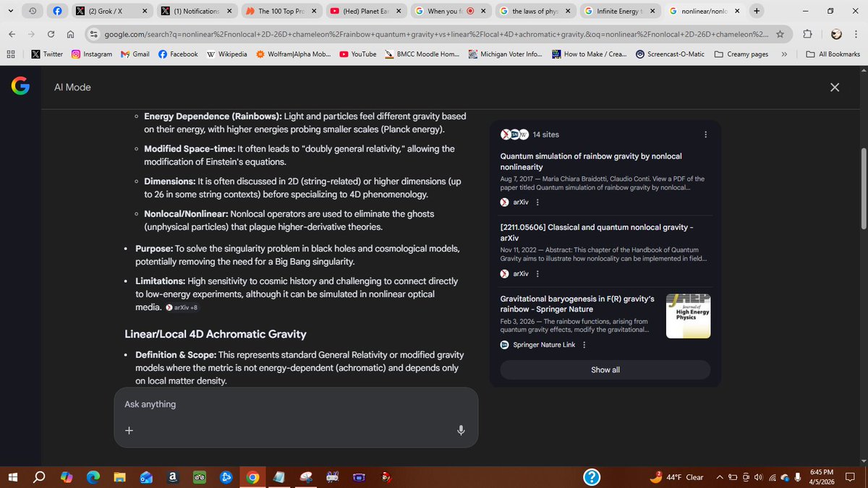Tap the microphone icon in Ask anything box
The width and height of the screenshot is (868, 488).
[x=461, y=430]
